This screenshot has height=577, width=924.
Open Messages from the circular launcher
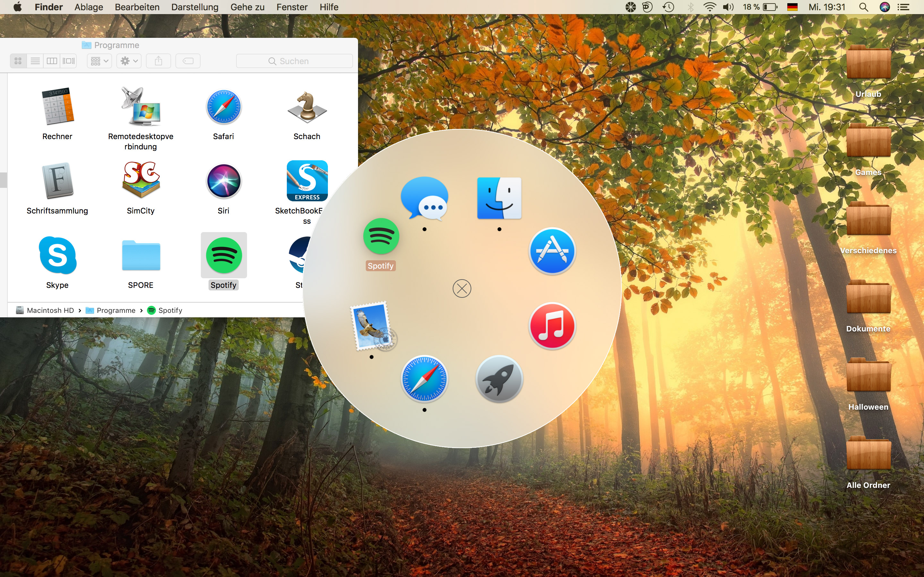[424, 198]
